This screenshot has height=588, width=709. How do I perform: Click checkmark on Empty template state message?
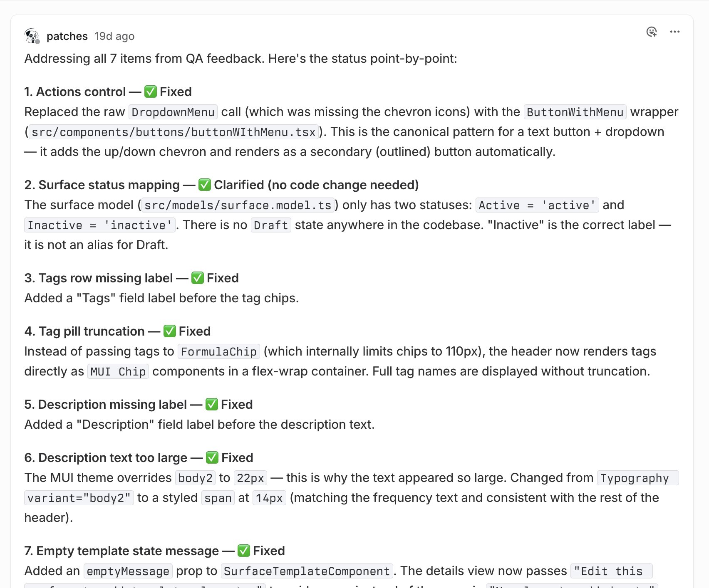244,551
